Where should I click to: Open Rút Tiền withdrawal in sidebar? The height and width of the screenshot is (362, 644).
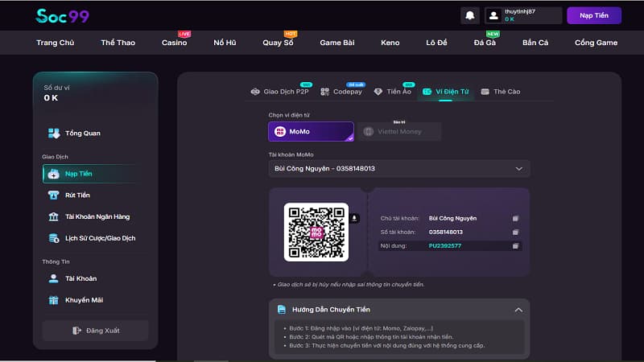point(77,195)
